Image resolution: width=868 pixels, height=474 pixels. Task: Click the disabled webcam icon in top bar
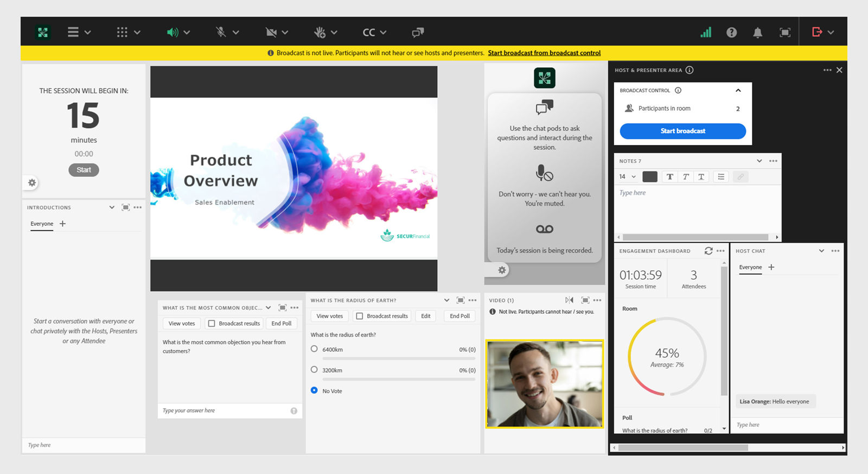[x=271, y=33]
